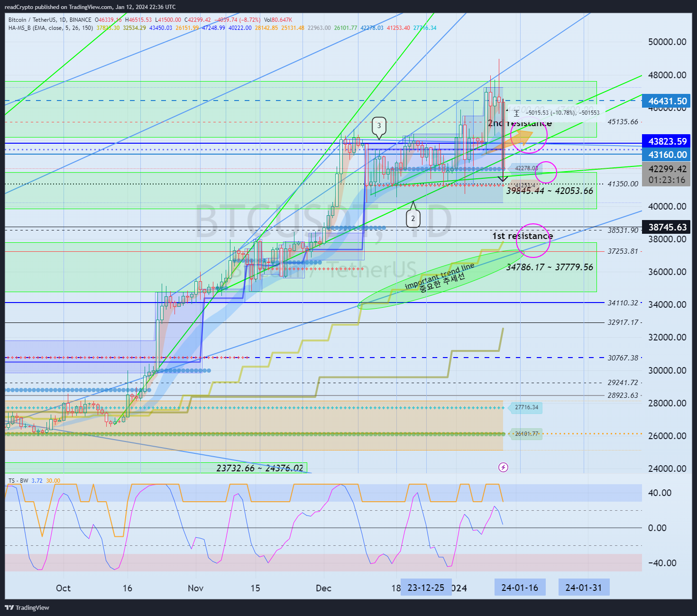The height and width of the screenshot is (616, 697).
Task: Click the 26101.77 indicator value tag
Action: [x=526, y=434]
